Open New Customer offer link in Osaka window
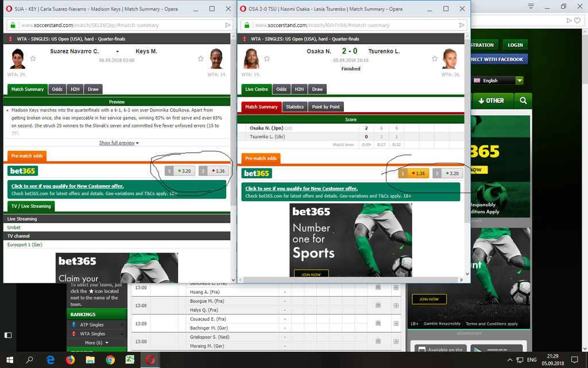 pos(301,189)
